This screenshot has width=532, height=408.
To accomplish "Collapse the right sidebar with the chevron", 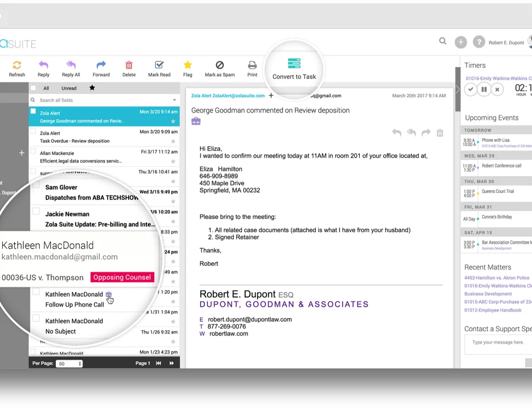I will coord(458,89).
